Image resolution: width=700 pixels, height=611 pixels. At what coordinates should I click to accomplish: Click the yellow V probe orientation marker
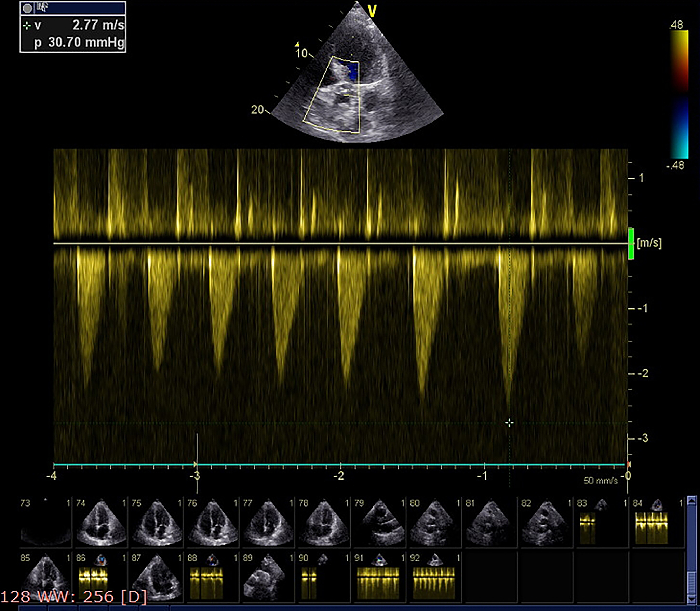pos(372,12)
